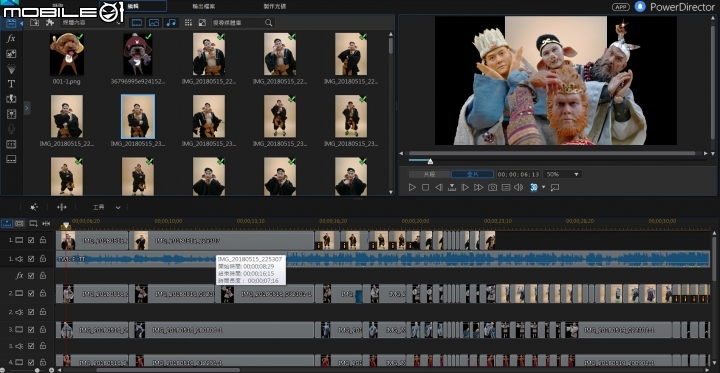Screen dimensions: 720x373
Task: Switch to the Create Disc tab
Action: coord(275,6)
